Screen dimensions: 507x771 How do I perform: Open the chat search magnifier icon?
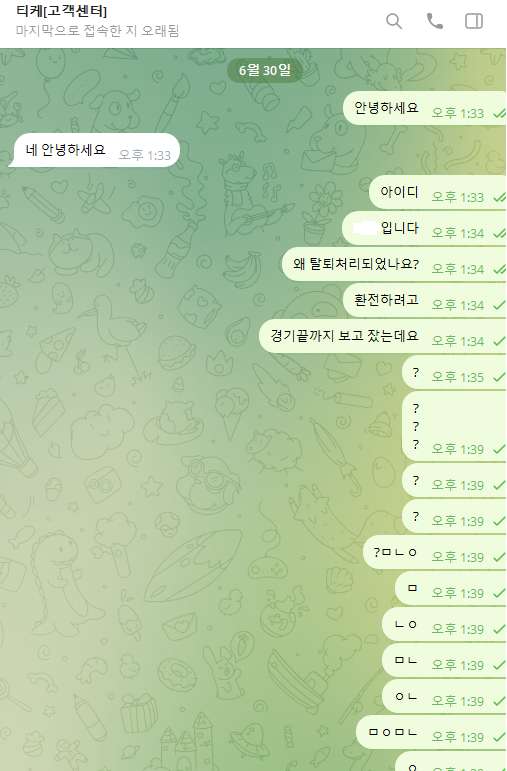[x=394, y=21]
